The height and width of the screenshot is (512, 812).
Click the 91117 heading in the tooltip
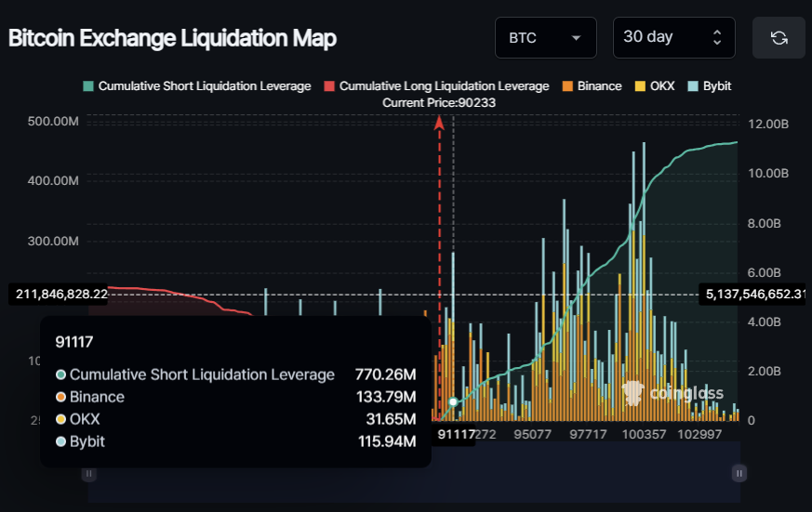[74, 342]
